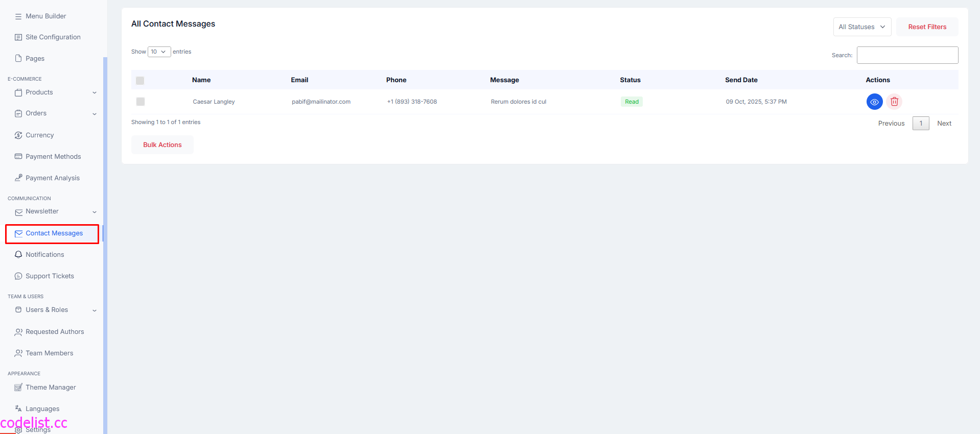The width and height of the screenshot is (980, 434).
Task: Focus the Search input field
Action: [x=907, y=55]
